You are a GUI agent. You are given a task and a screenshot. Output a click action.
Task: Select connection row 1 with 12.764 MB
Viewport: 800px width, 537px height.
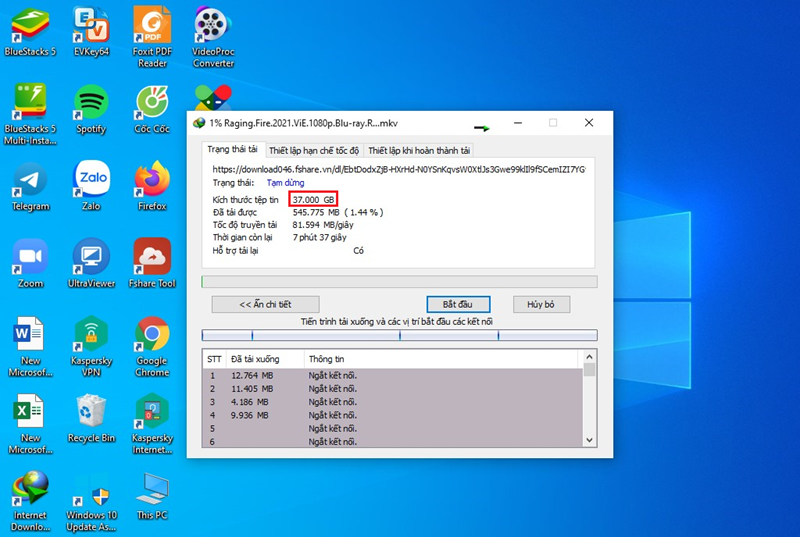click(x=392, y=375)
